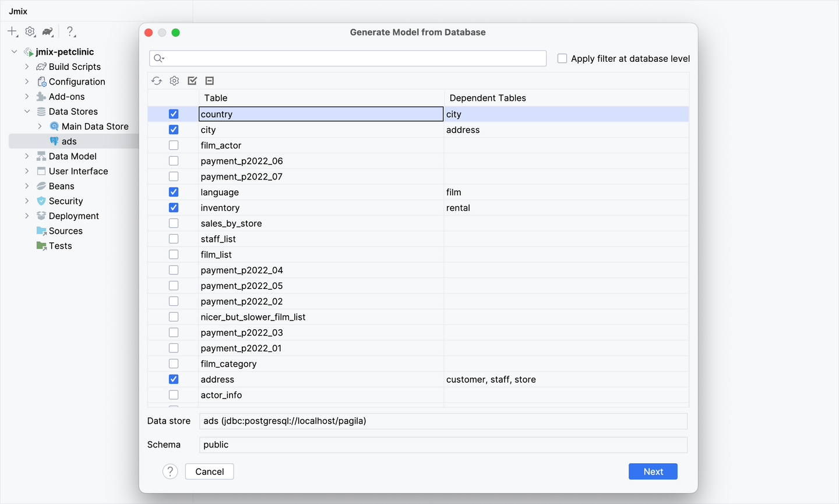Select the Security tree item

[x=66, y=201]
